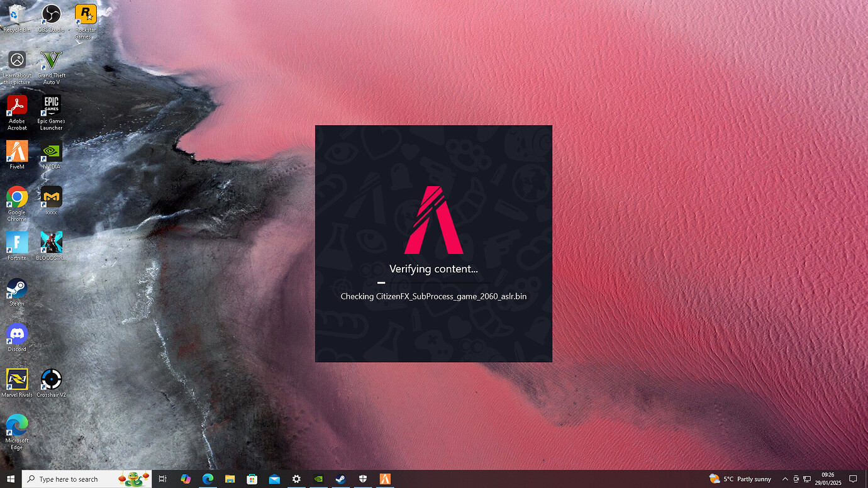868x488 pixels.
Task: Open Settings gear in the taskbar
Action: point(296,479)
